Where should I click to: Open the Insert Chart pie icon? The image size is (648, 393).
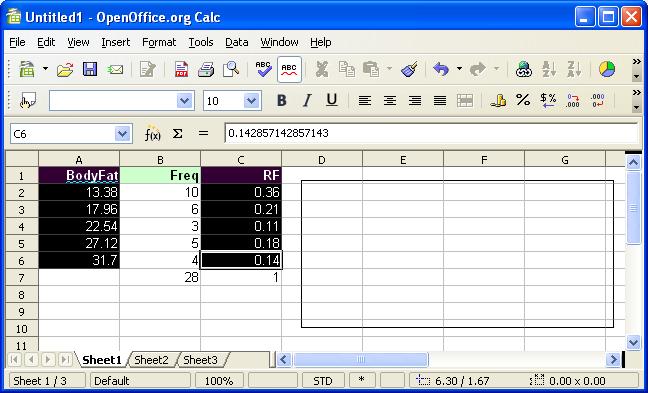(607, 69)
